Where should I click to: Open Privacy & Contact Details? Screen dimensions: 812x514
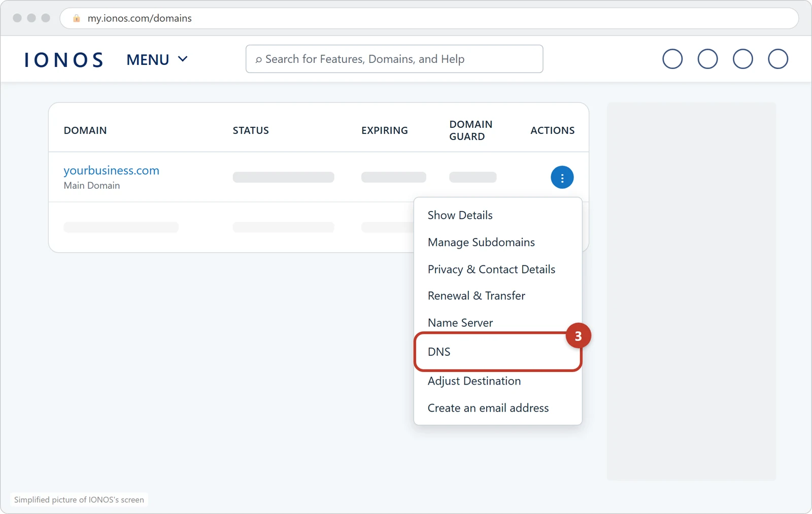point(491,269)
